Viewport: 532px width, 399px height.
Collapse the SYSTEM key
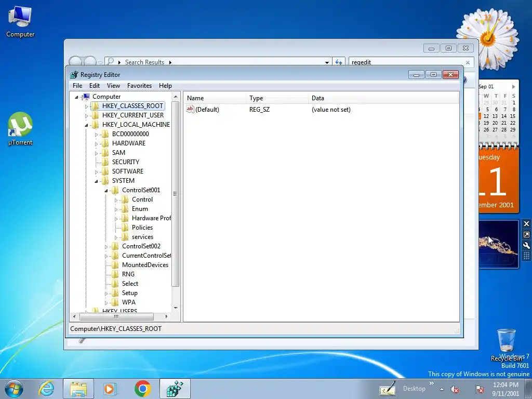click(96, 181)
